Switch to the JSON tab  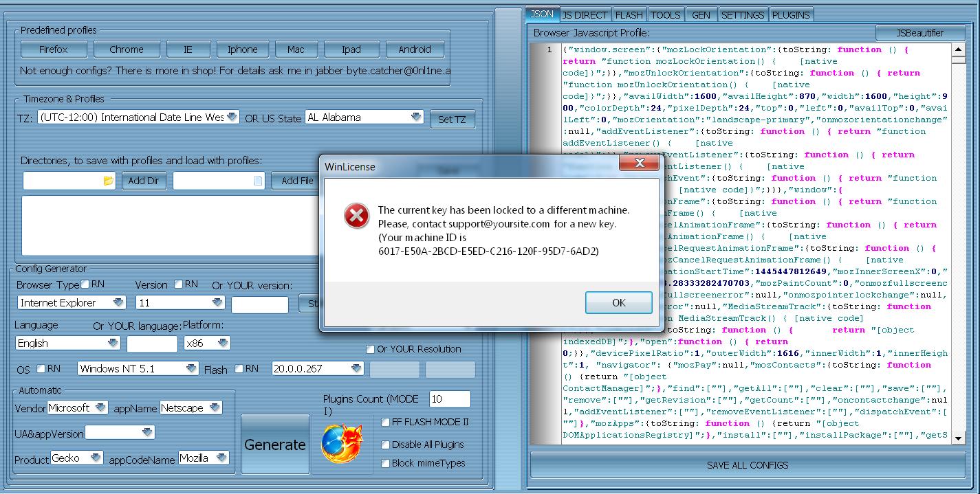click(542, 14)
